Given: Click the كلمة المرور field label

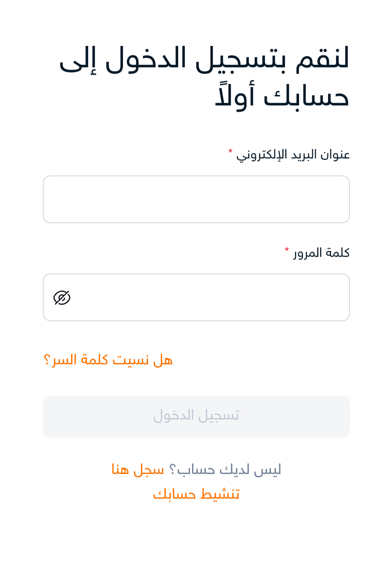Looking at the screenshot, I should (x=322, y=252).
